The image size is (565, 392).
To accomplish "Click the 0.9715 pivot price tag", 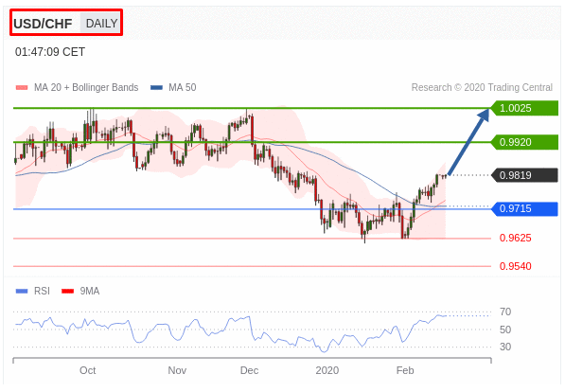I will click(524, 208).
